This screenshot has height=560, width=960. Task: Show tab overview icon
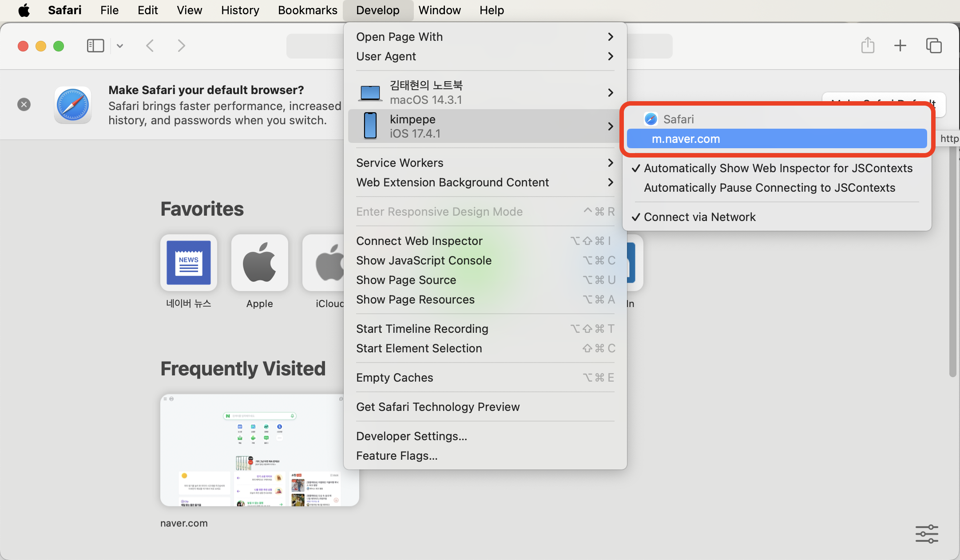pos(933,46)
